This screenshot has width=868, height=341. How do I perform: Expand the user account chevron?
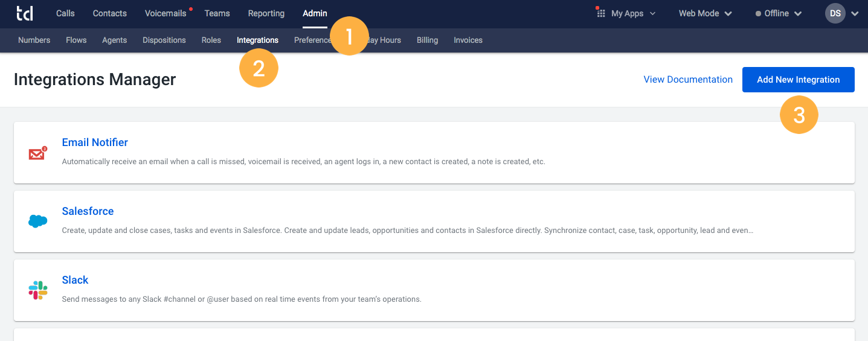854,13
